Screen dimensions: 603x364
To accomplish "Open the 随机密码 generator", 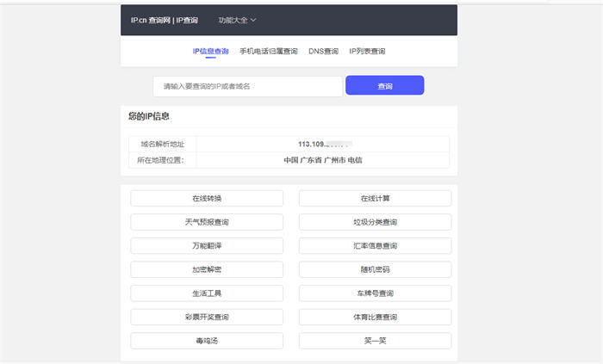I will pos(375,269).
